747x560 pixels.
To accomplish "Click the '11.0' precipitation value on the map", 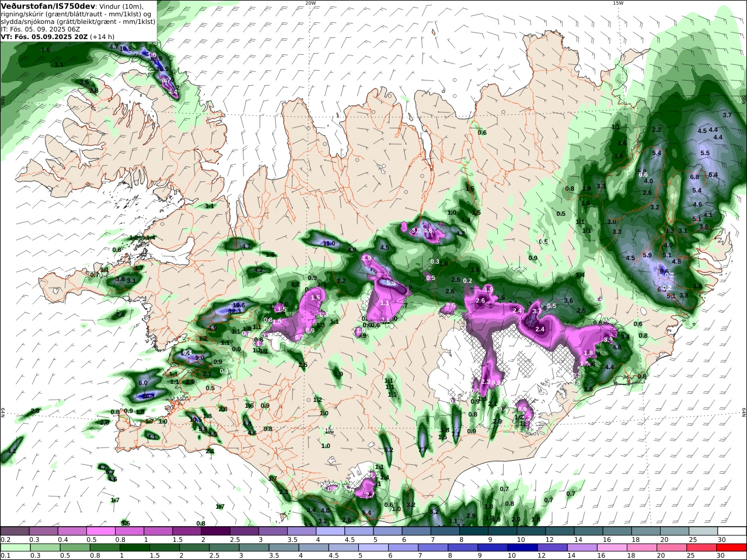I will [x=329, y=243].
